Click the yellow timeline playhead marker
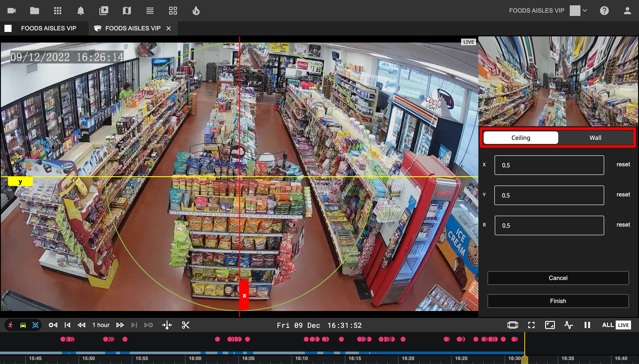Viewport: 639px width, 364px height. pyautogui.click(x=525, y=360)
